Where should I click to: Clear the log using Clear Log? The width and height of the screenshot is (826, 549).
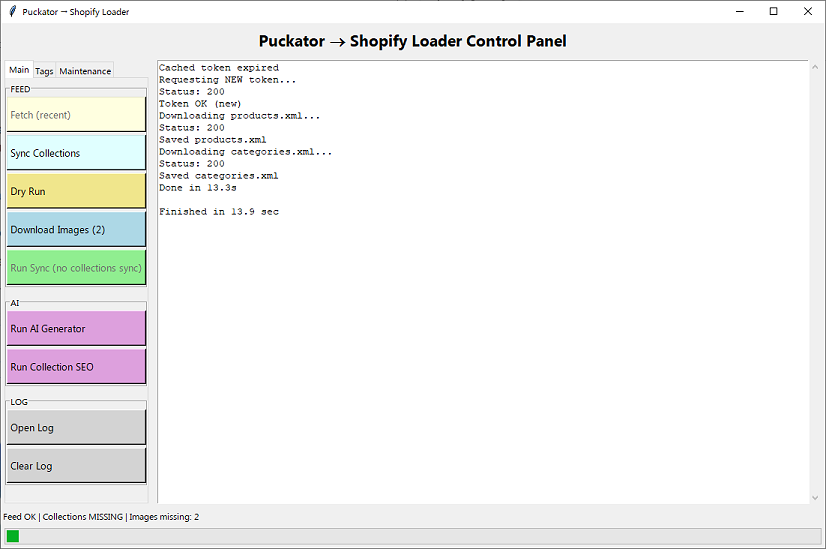(x=76, y=466)
